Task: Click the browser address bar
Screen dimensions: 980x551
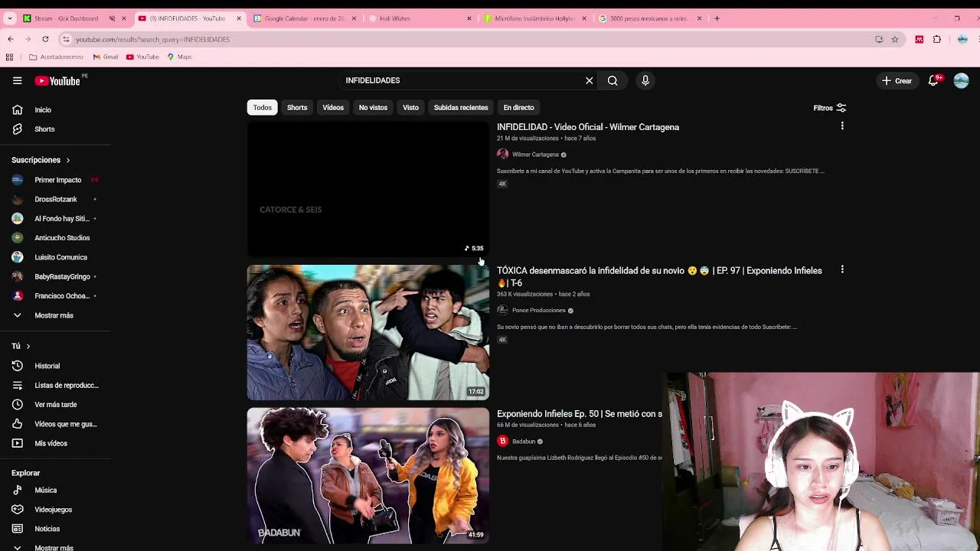Action: pos(467,39)
